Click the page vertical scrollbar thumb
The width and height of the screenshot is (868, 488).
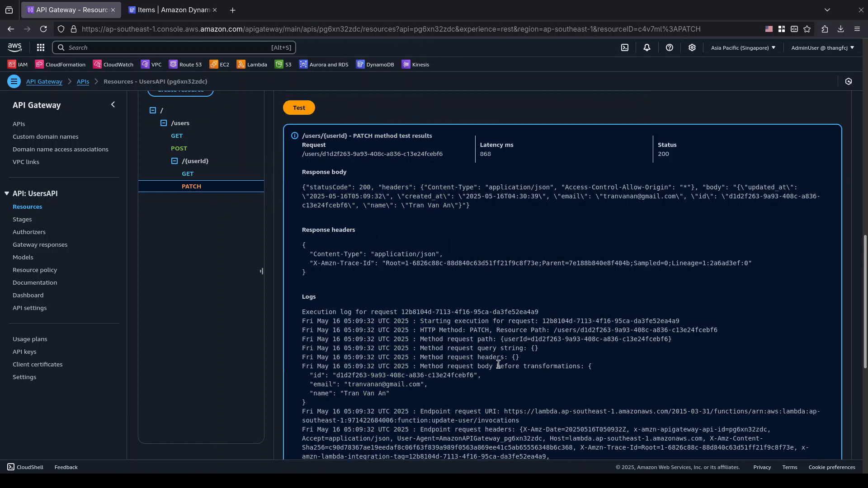[865, 301]
